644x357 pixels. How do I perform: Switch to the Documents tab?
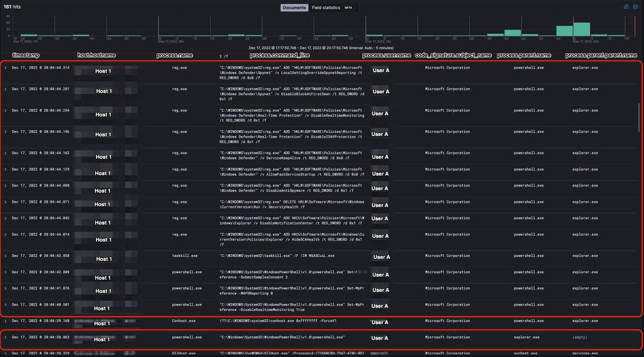point(295,8)
